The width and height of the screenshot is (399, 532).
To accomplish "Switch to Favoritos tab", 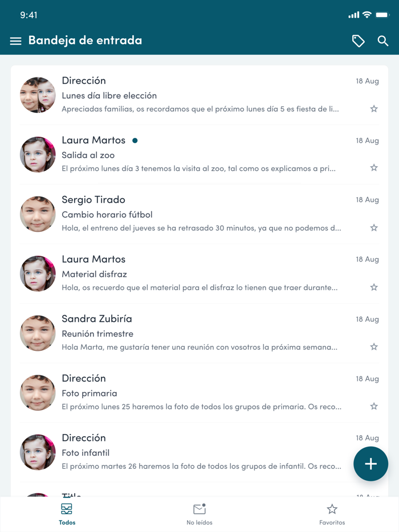I will pyautogui.click(x=332, y=514).
